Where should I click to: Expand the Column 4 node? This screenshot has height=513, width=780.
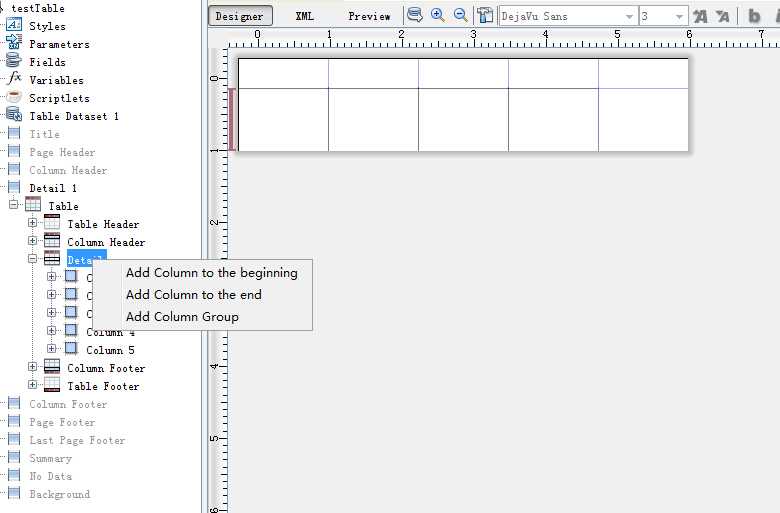coord(51,330)
